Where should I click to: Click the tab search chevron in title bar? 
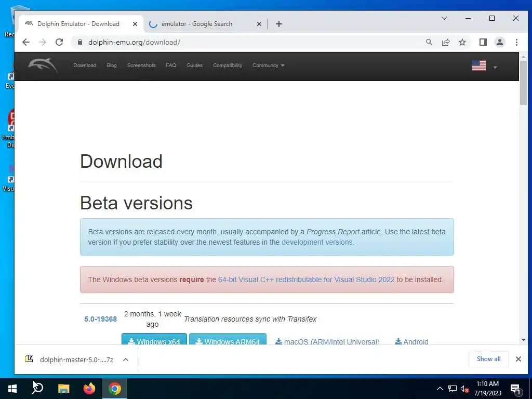(x=444, y=18)
